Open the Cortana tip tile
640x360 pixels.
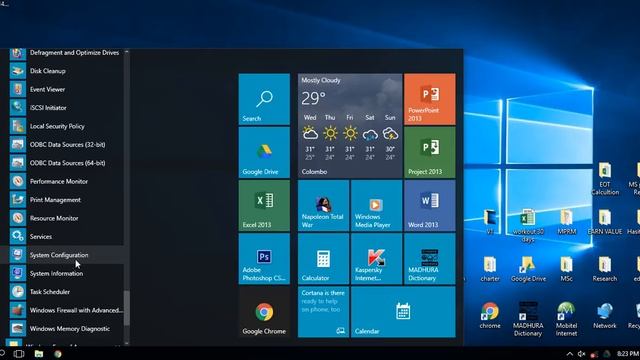tap(323, 312)
